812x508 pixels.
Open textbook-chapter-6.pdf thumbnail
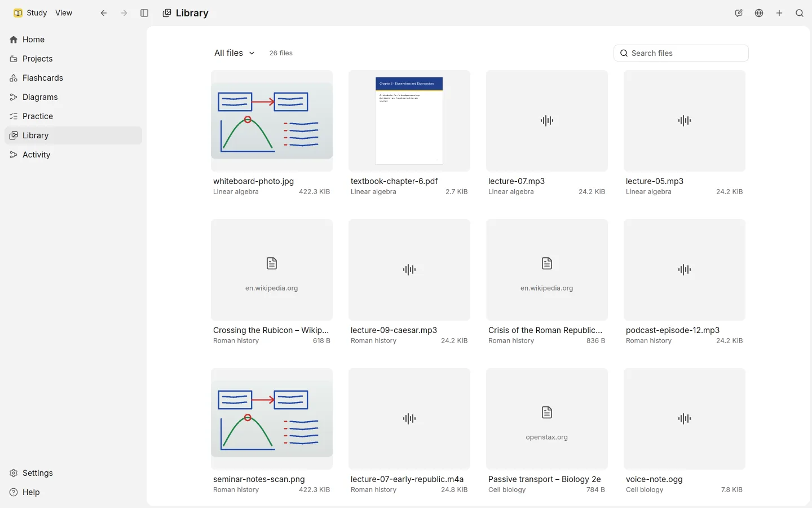[409, 121]
